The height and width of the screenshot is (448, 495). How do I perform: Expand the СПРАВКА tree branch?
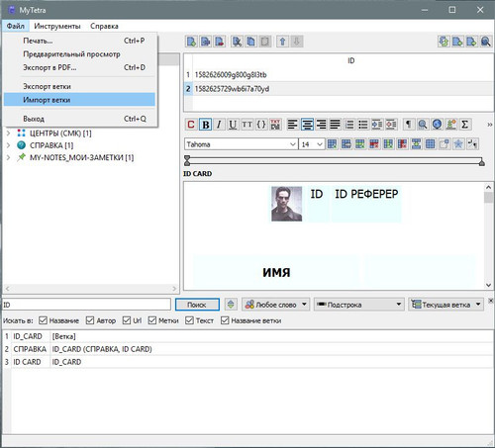pos(8,145)
